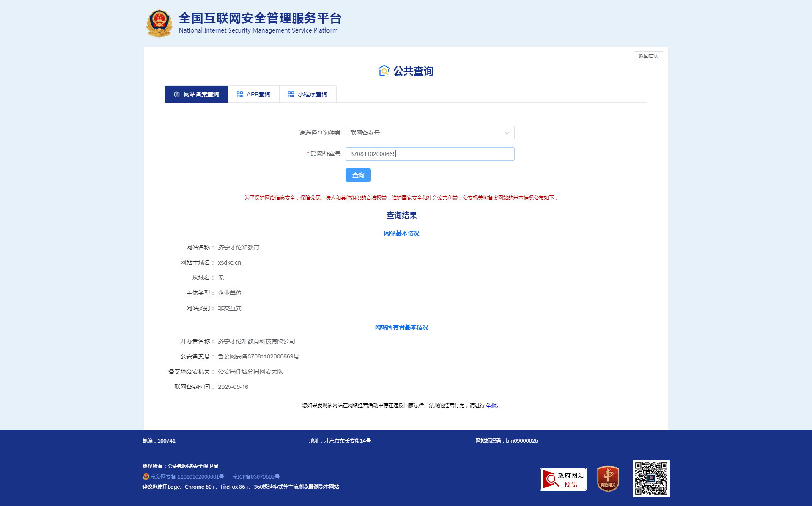Open the 联网备案号 query type combo box
The image size is (812, 506).
tap(423, 133)
